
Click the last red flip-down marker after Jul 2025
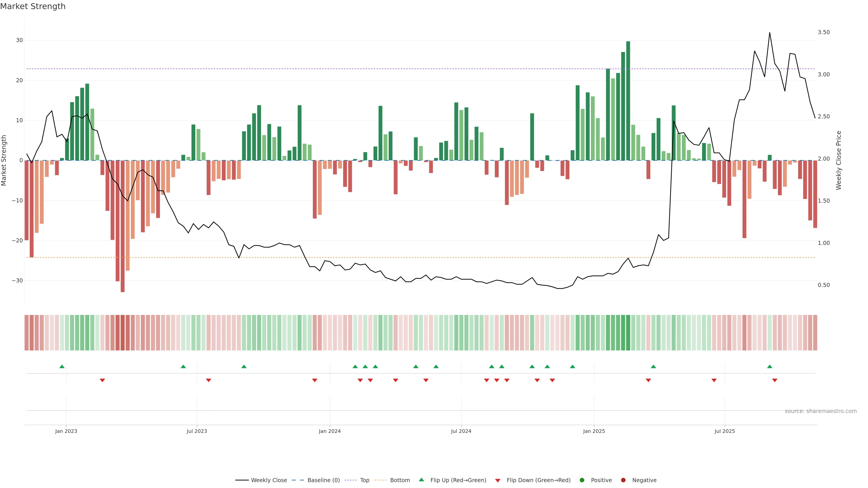click(x=775, y=380)
